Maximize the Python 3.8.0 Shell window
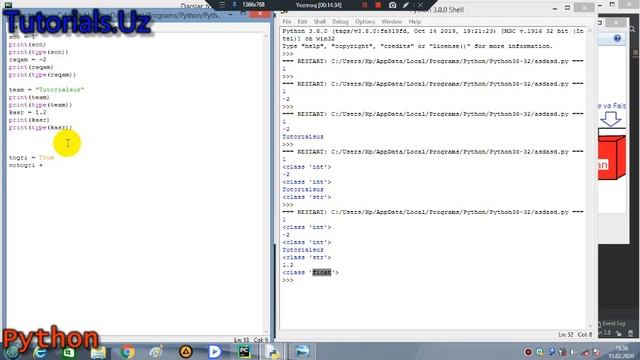Image resolution: width=640 pixels, height=360 pixels. coord(567,8)
